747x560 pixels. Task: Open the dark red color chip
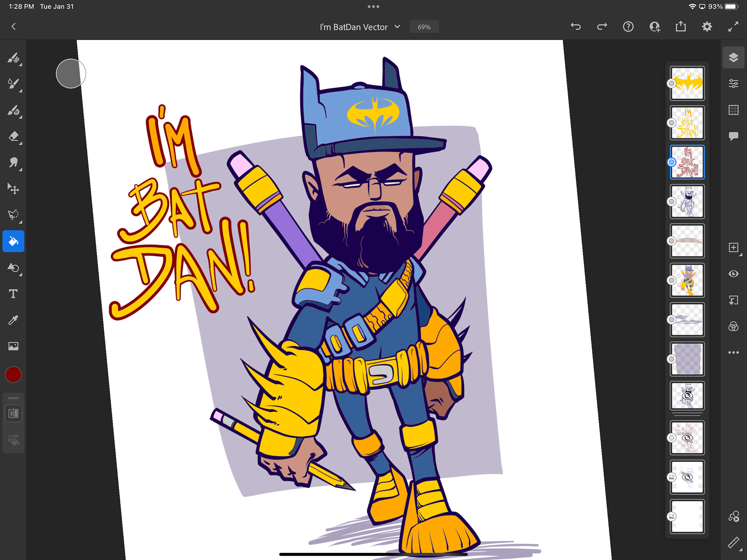[13, 375]
